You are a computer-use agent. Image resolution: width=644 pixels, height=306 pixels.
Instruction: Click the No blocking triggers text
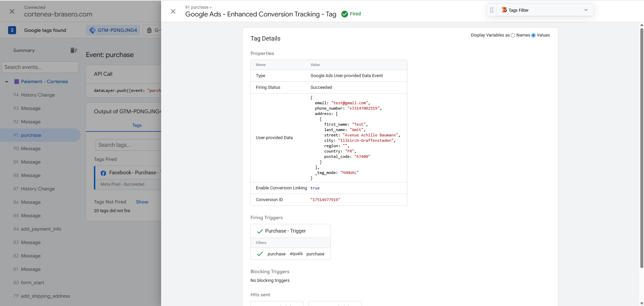[x=270, y=281]
